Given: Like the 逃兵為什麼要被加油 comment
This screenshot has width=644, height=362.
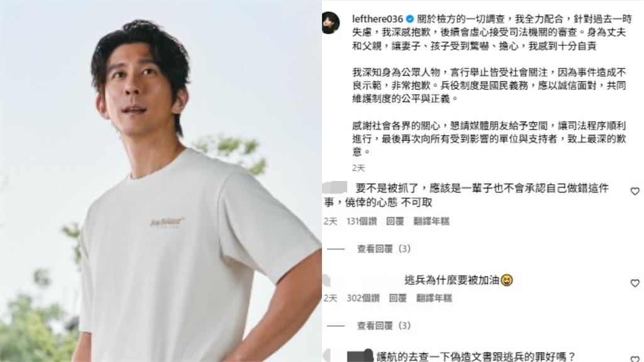Looking at the screenshot, I should tap(635, 283).
